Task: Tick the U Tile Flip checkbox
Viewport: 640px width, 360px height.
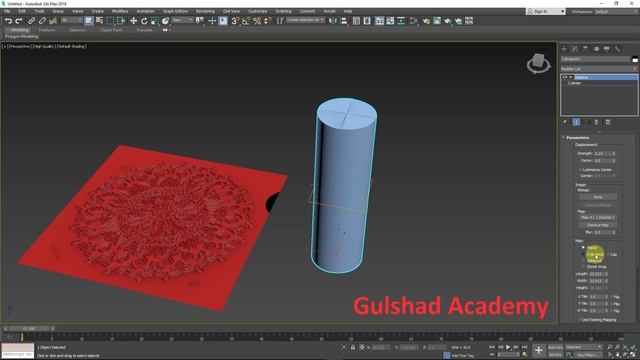Action: tap(611, 297)
